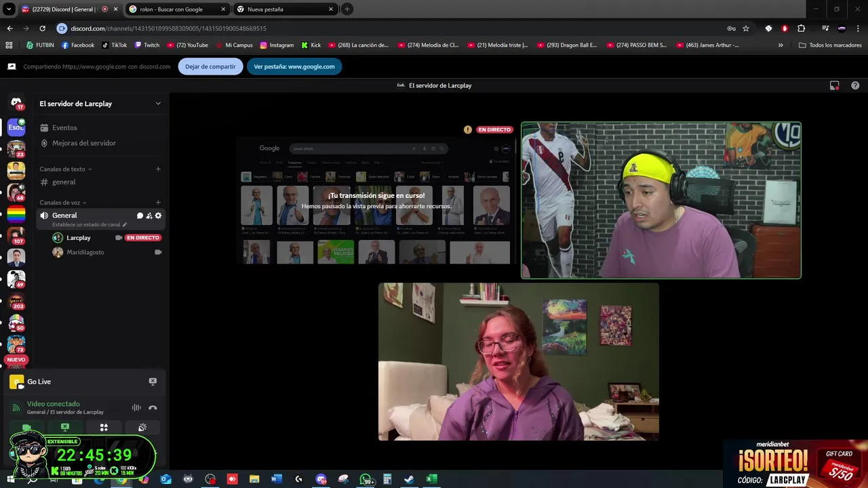The width and height of the screenshot is (868, 488).
Task: Add a channel to Canales de texto
Action: pyautogui.click(x=158, y=169)
